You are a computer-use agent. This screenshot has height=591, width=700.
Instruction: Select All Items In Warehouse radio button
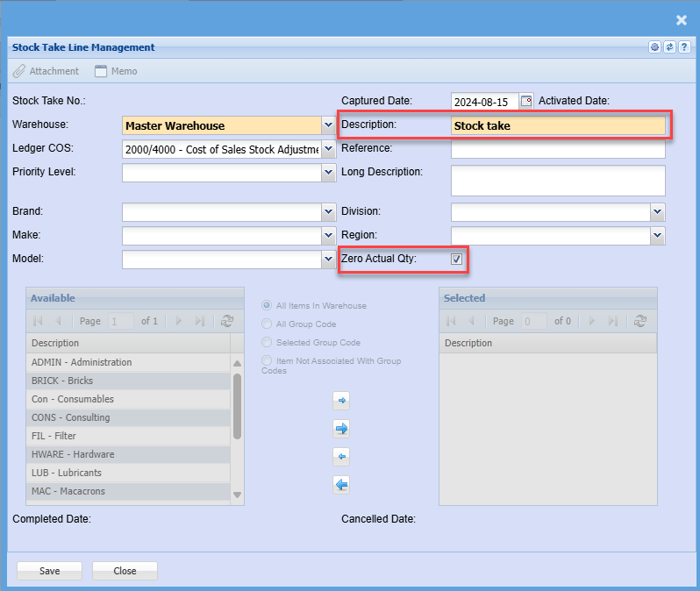pos(268,306)
